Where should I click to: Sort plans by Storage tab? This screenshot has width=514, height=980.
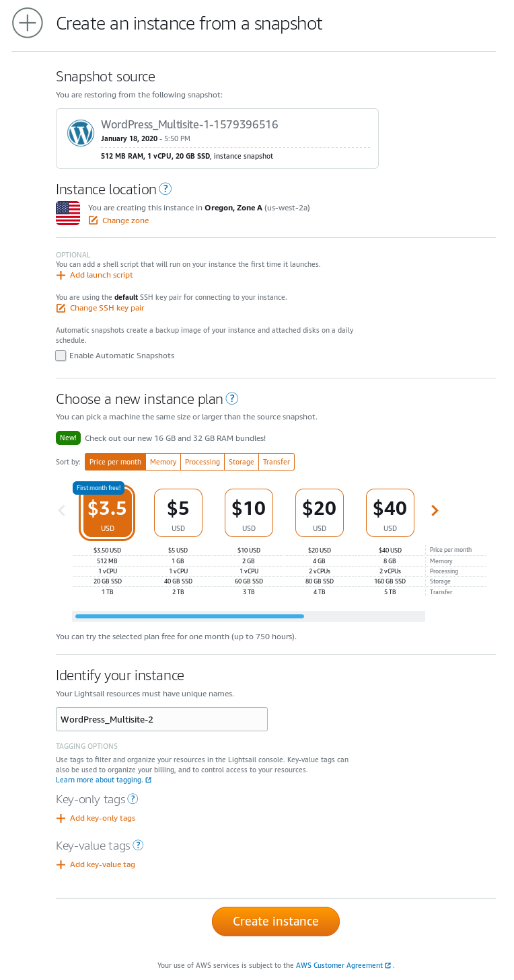[241, 462]
